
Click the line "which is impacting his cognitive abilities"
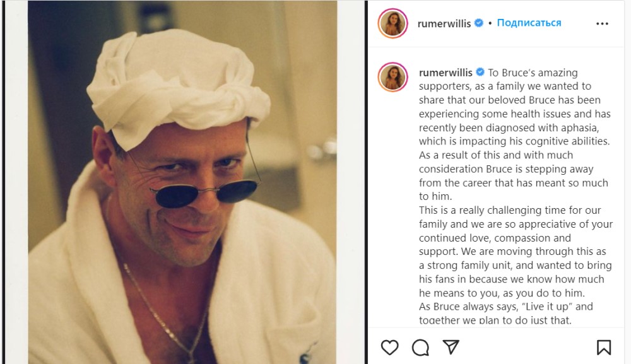coord(514,141)
